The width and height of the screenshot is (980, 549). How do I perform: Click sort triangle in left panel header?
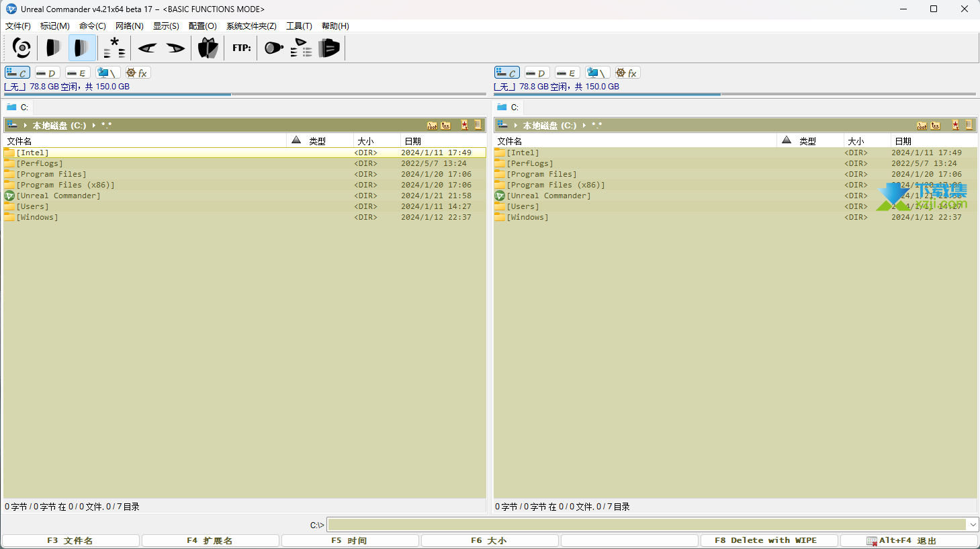pos(296,140)
